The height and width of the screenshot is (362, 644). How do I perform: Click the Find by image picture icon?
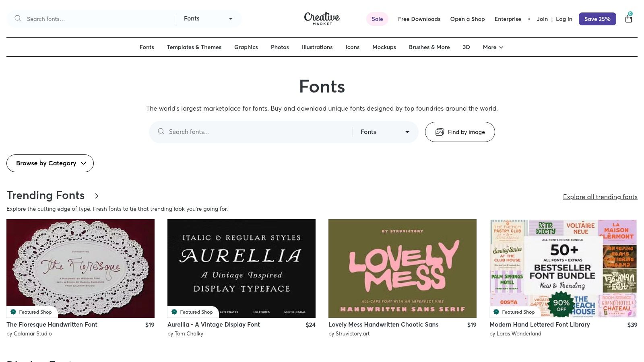(440, 132)
